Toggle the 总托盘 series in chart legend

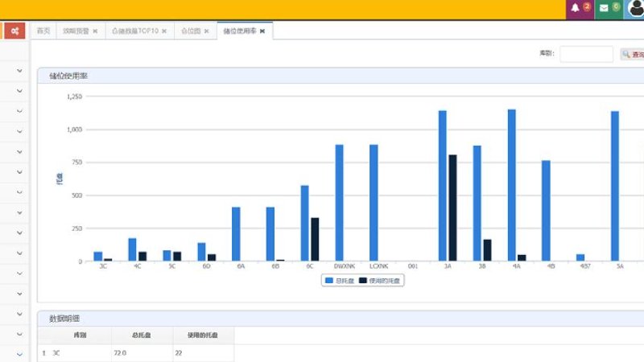(x=340, y=281)
